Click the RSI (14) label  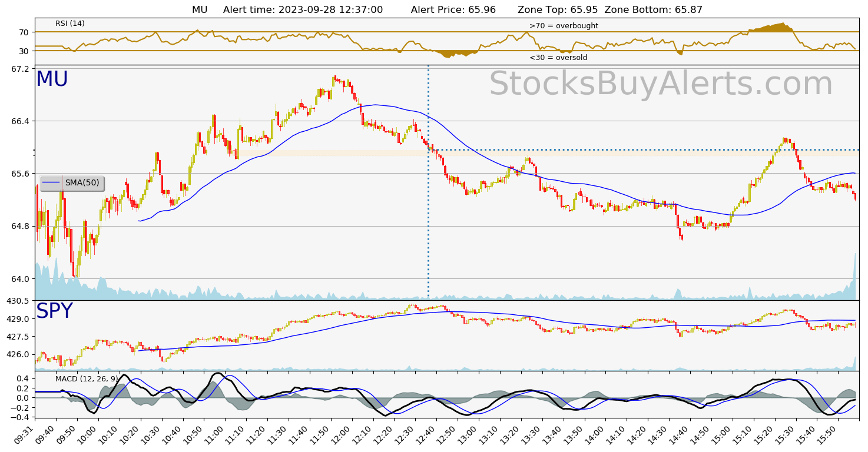[70, 24]
